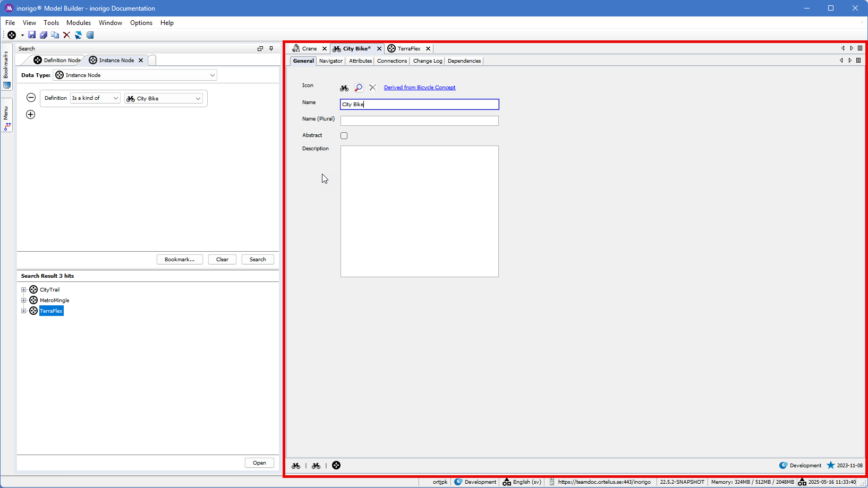Click the red X delete toolbar icon
Image resolution: width=868 pixels, height=488 pixels.
(x=66, y=35)
